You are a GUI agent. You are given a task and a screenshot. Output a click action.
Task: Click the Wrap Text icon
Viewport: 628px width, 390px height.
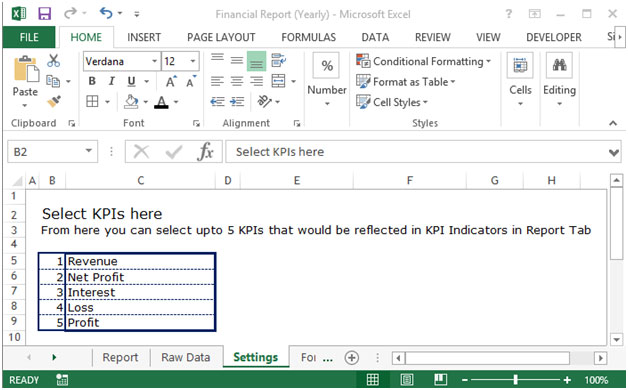(x=278, y=60)
